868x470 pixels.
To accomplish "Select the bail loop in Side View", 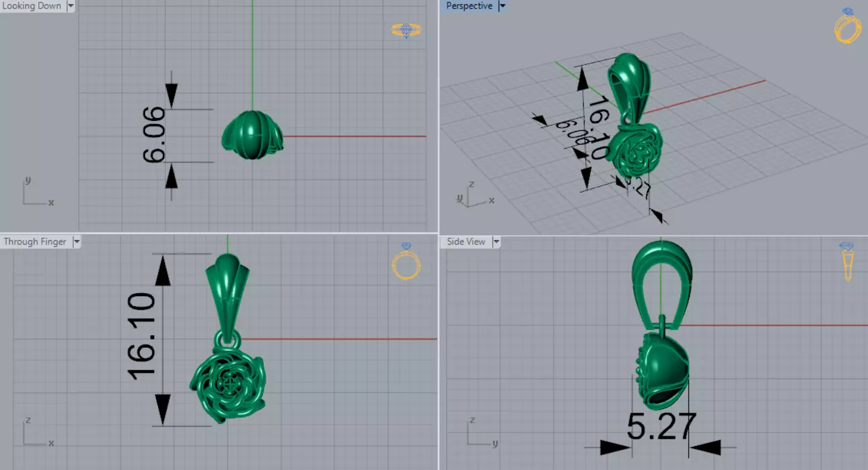I will 662,286.
